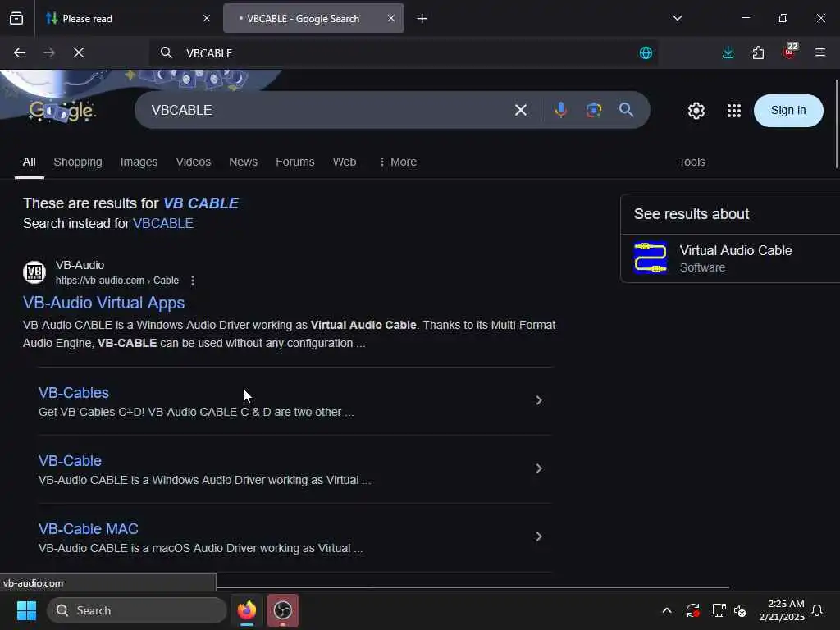Clear the Google search box

[x=520, y=110]
